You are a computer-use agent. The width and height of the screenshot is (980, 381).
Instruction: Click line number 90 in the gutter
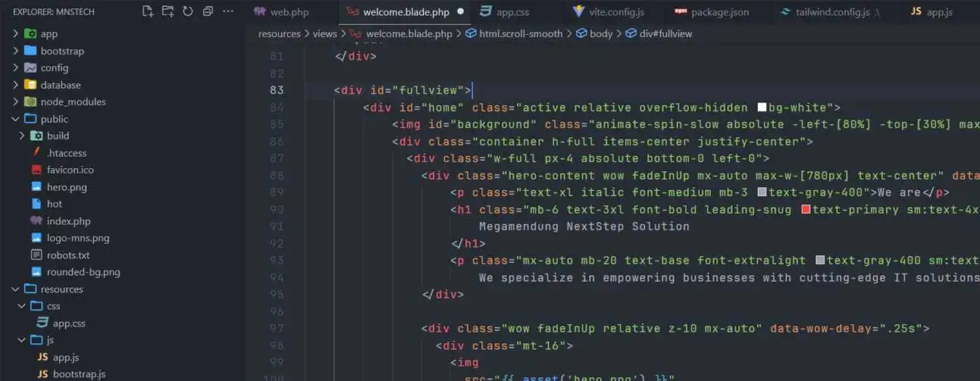click(x=276, y=210)
